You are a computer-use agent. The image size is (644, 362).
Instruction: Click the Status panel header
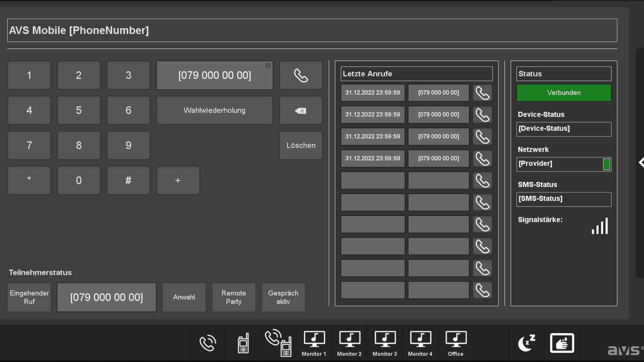click(564, 74)
